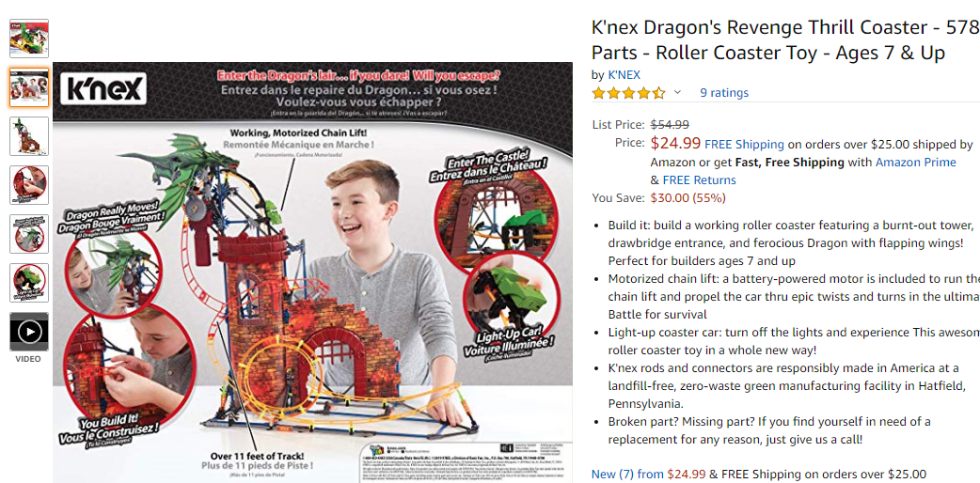Screen dimensions: 980x483
Task: Open the star rating breakdown chevron
Action: [677, 92]
